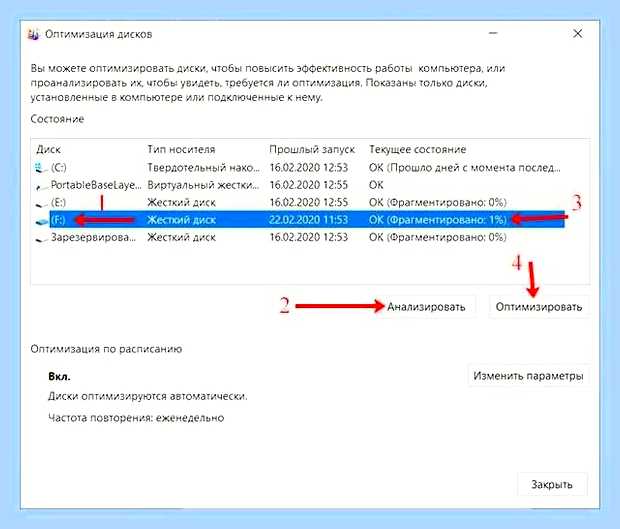Select the Зарезервирова... drive icon
620x529 pixels.
[40, 239]
